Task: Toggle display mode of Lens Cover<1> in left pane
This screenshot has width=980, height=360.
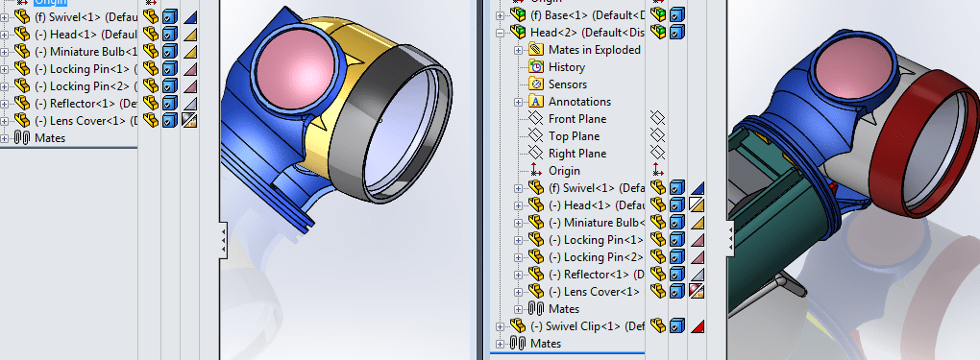Action: [x=170, y=120]
